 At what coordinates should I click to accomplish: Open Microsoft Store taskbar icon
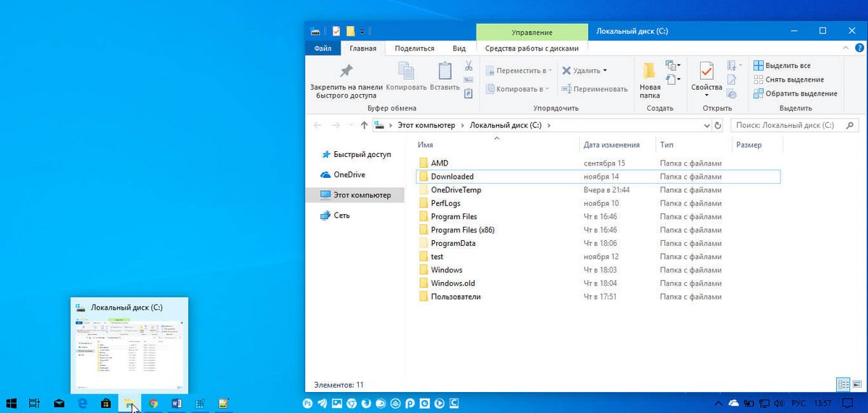click(x=106, y=404)
